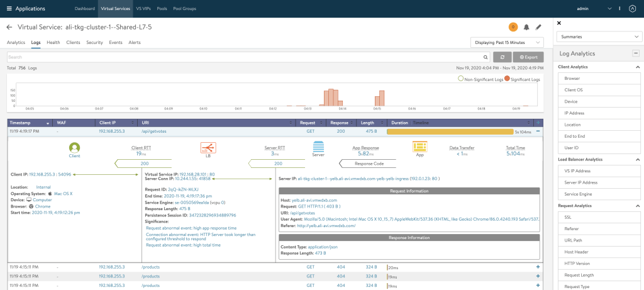
Task: Open the Summaries dropdown
Action: tap(598, 37)
